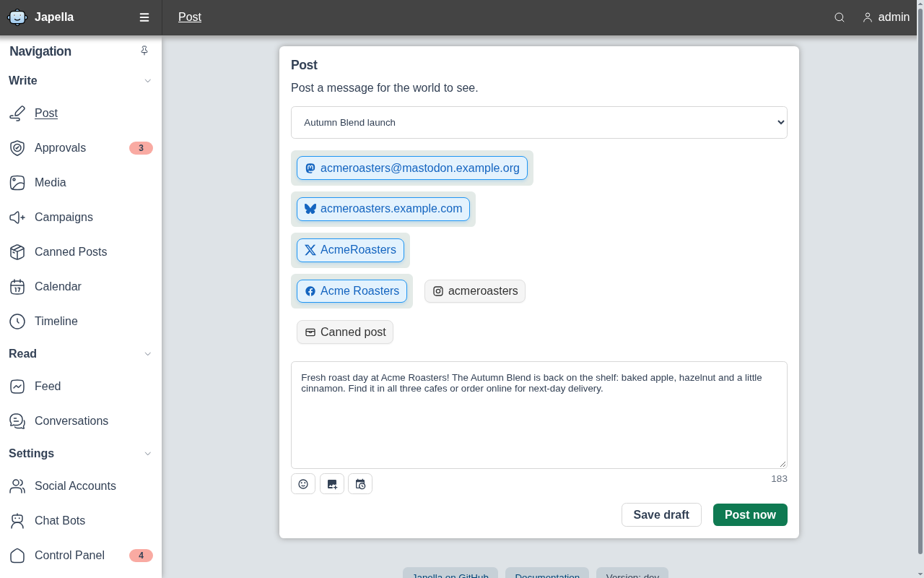Click the Campaigns megaphone icon
The width and height of the screenshot is (924, 578).
tap(17, 217)
